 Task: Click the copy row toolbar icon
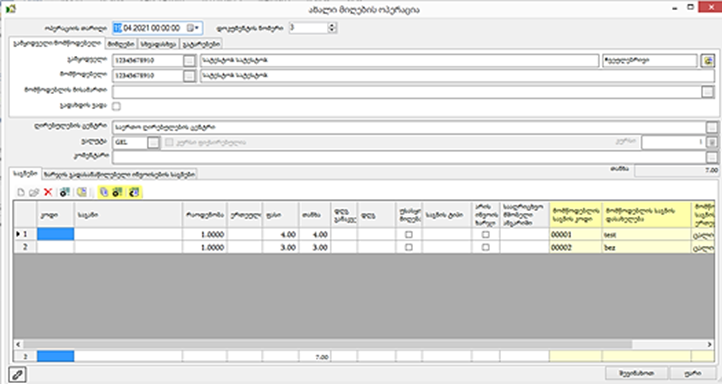coord(34,192)
